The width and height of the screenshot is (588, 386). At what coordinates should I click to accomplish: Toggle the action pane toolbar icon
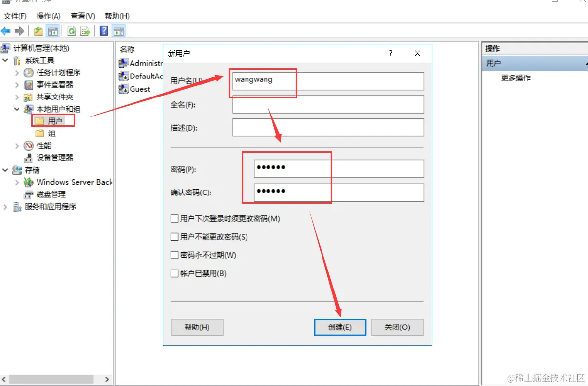coord(118,31)
